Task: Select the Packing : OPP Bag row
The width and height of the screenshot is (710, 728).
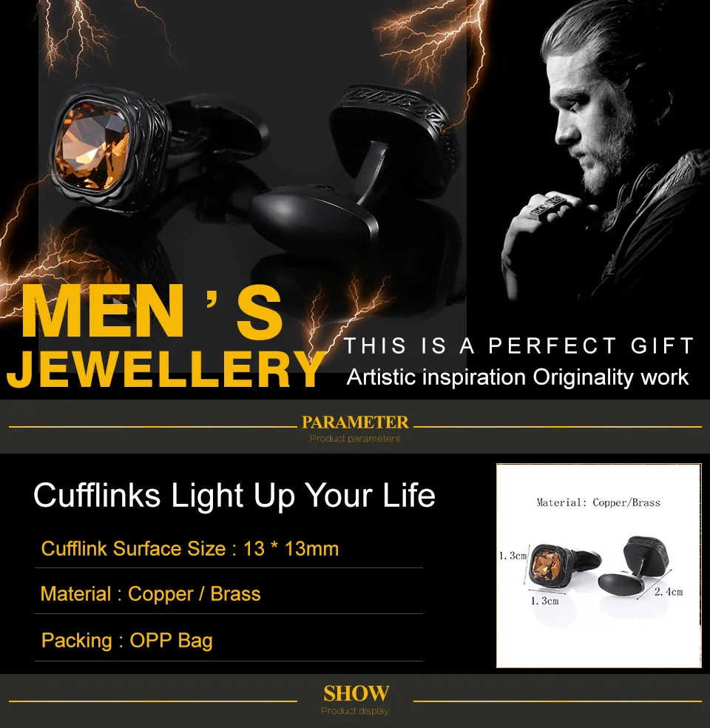Action: (229, 640)
